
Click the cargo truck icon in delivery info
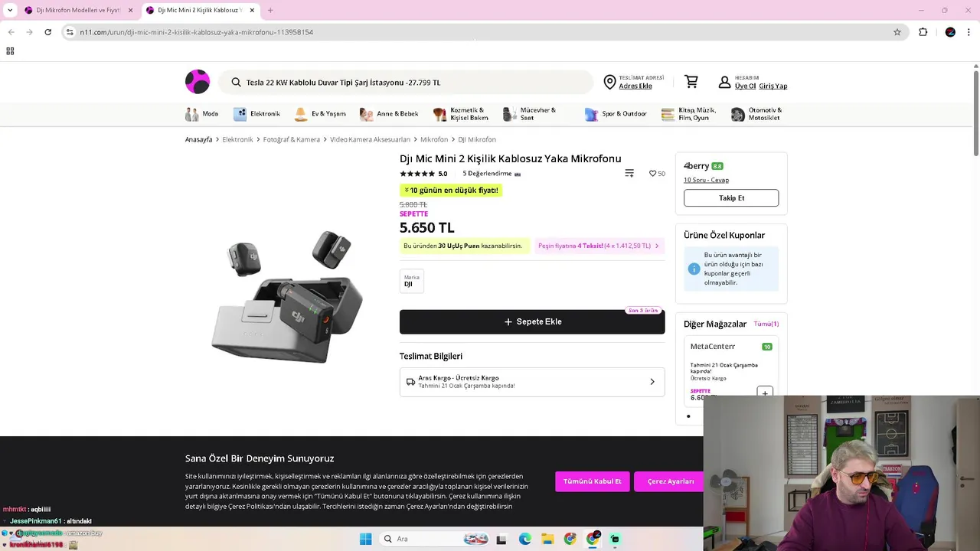coord(410,382)
